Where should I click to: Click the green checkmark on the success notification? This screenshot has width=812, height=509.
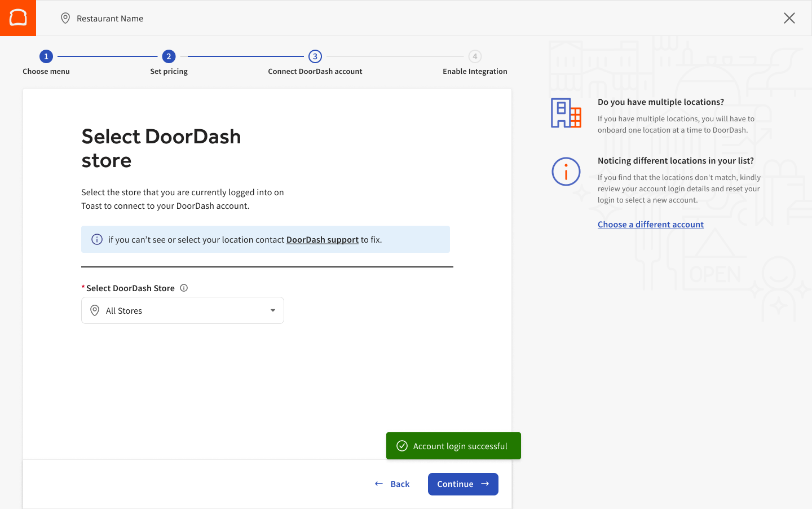coord(401,446)
